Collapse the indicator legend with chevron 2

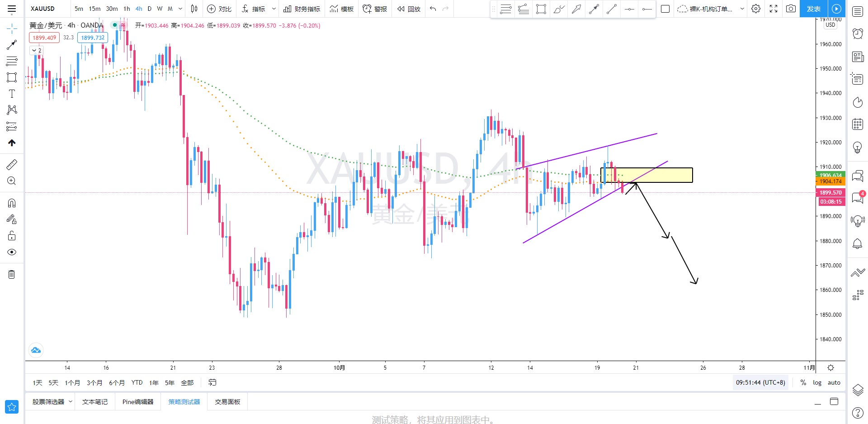[x=36, y=50]
